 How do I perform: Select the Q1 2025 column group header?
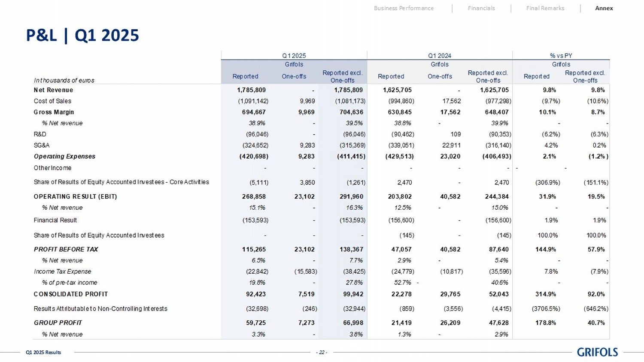[294, 56]
